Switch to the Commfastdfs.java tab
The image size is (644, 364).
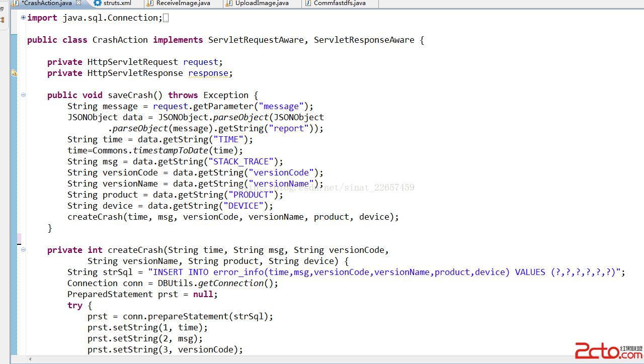click(340, 3)
